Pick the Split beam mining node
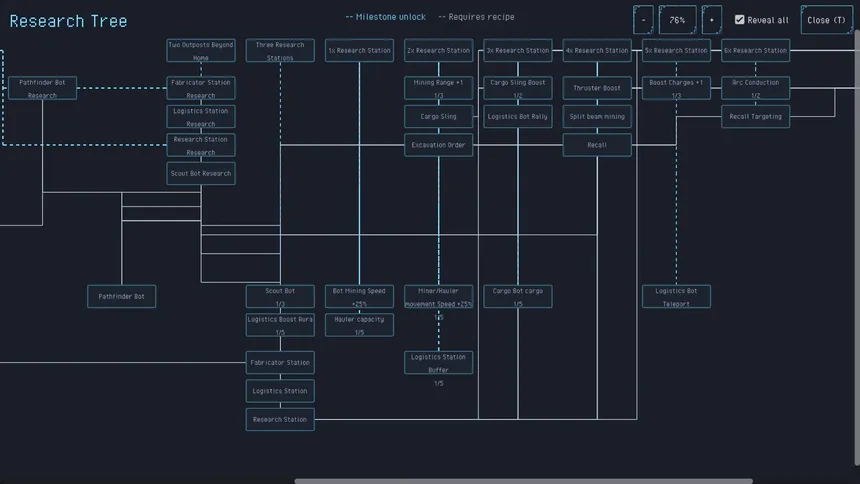 pyautogui.click(x=597, y=116)
